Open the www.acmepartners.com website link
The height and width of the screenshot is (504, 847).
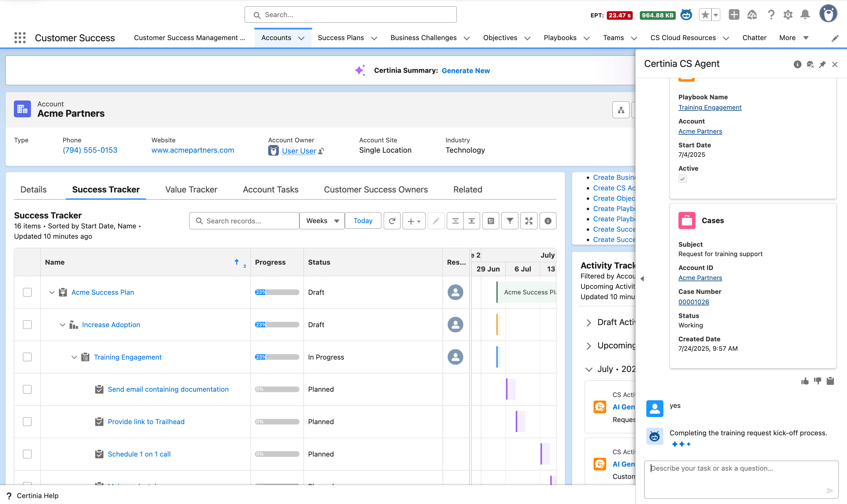[192, 150]
